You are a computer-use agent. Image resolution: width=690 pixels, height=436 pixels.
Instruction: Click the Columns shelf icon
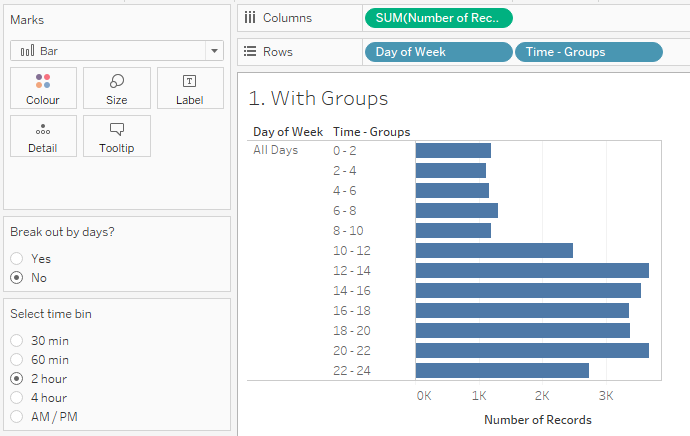(250, 18)
